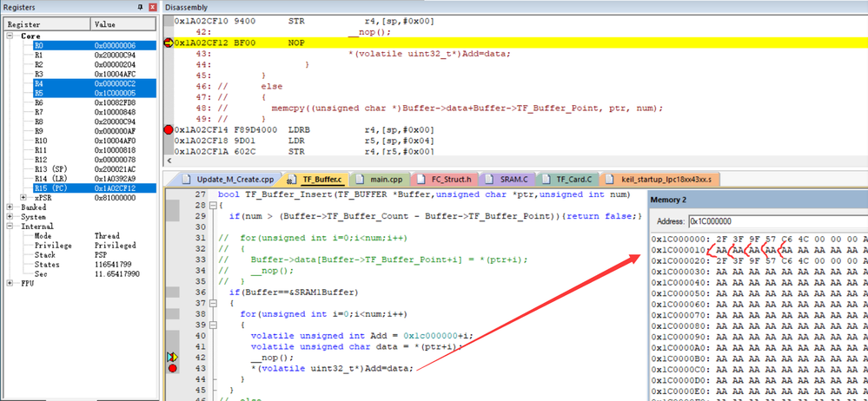
Task: Expand the FPU register group
Action: click(x=10, y=283)
